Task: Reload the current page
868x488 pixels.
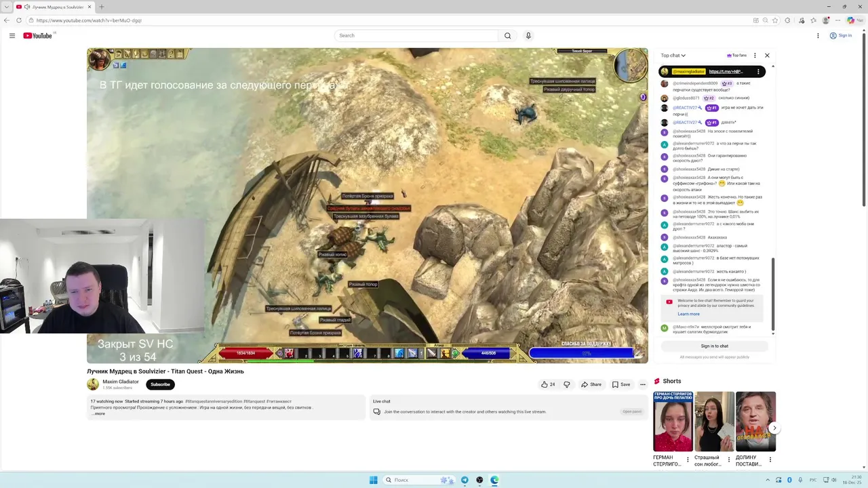Action: point(20,20)
